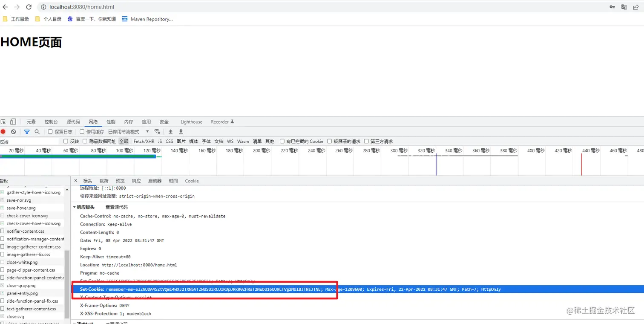644x324 pixels.
Task: Open the Recorder panel
Action: [x=222, y=121]
